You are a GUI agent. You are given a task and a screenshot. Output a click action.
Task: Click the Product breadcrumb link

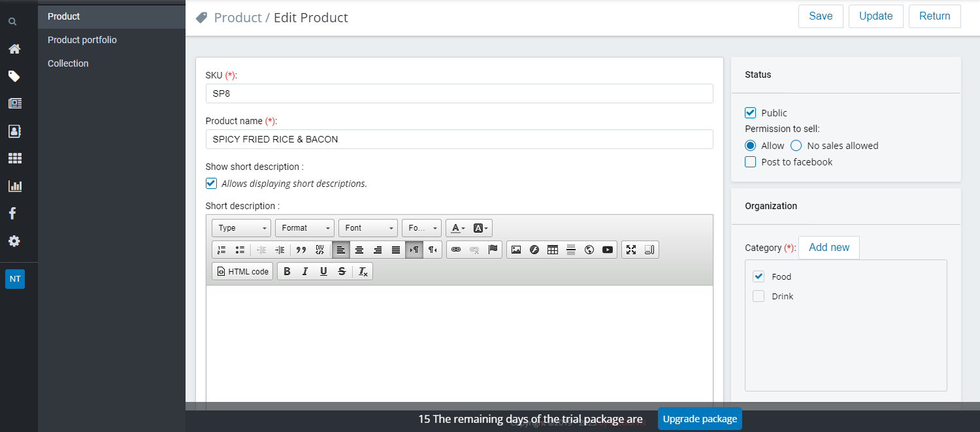[x=238, y=18]
